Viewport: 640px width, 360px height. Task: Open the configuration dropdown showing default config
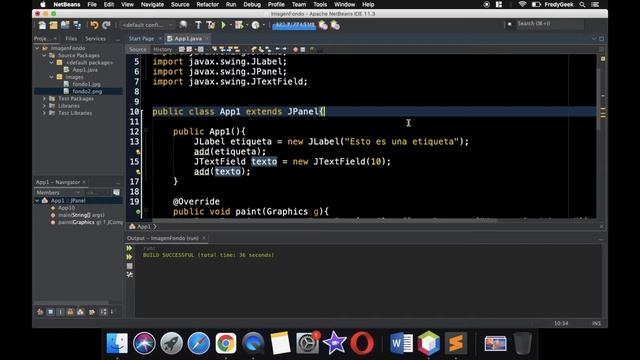coord(148,25)
